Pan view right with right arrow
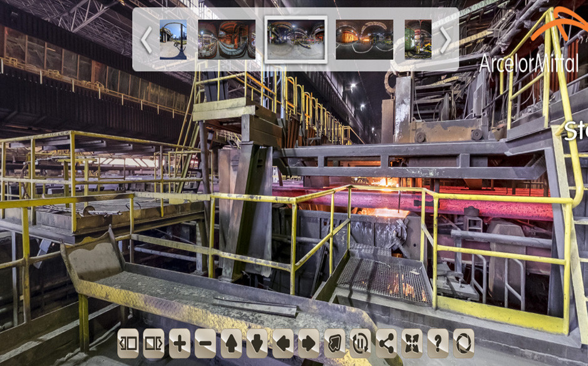The height and width of the screenshot is (366, 588). click(309, 343)
